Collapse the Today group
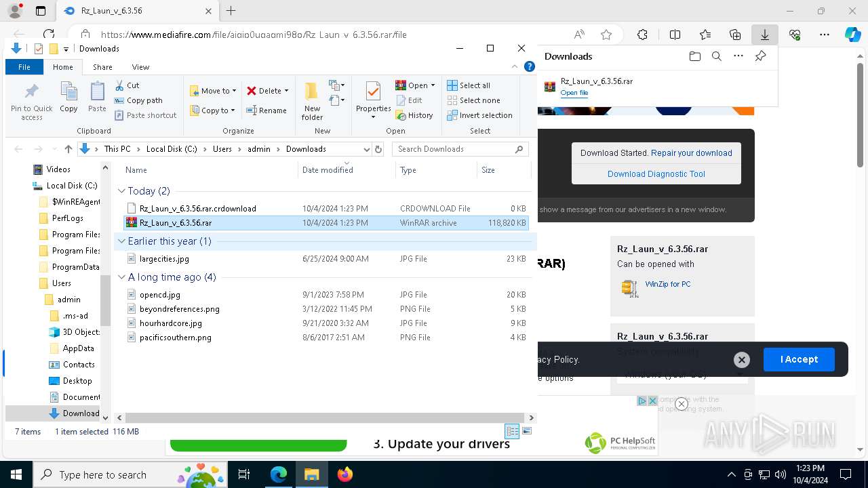The image size is (868, 488). (121, 191)
